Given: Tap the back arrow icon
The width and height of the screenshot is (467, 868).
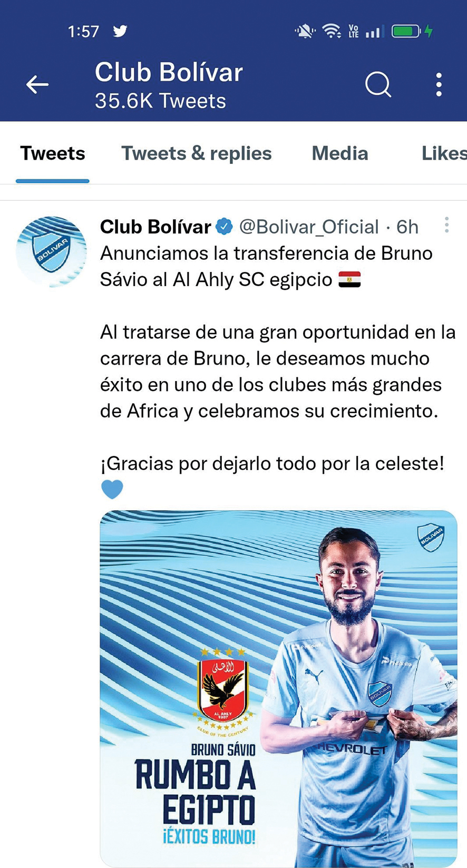Looking at the screenshot, I should tap(37, 84).
